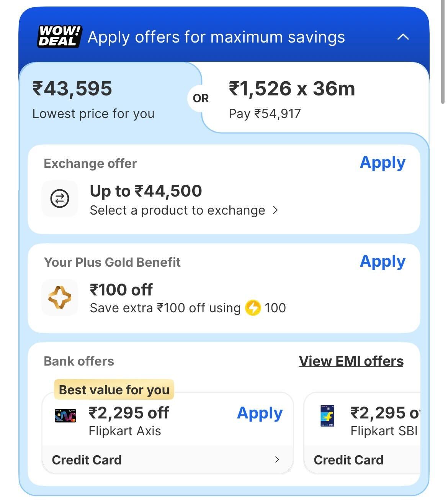Expand Flipkart Axis Credit Card details arrow
The image size is (448, 502).
coord(277,459)
